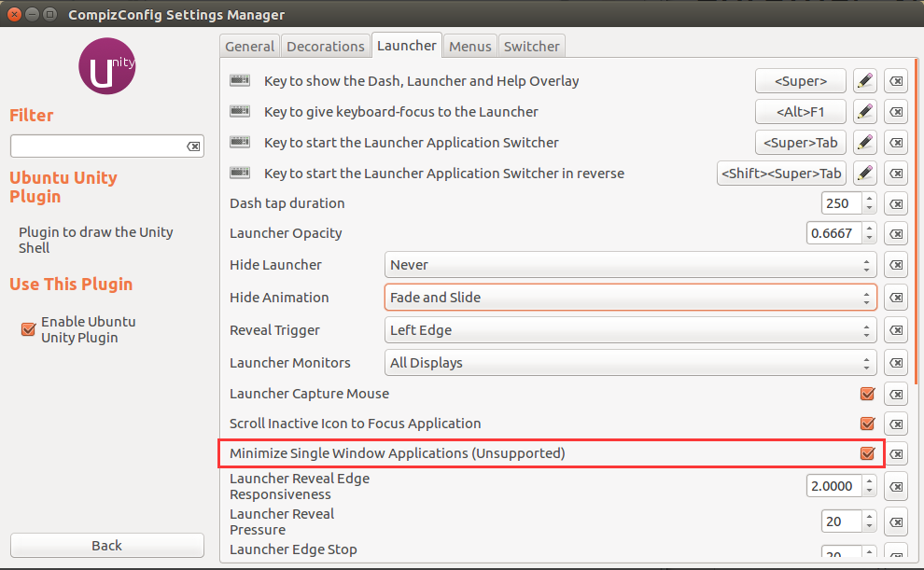924x570 pixels.
Task: Toggle Minimize Single Window Applications checkbox
Action: coord(868,453)
